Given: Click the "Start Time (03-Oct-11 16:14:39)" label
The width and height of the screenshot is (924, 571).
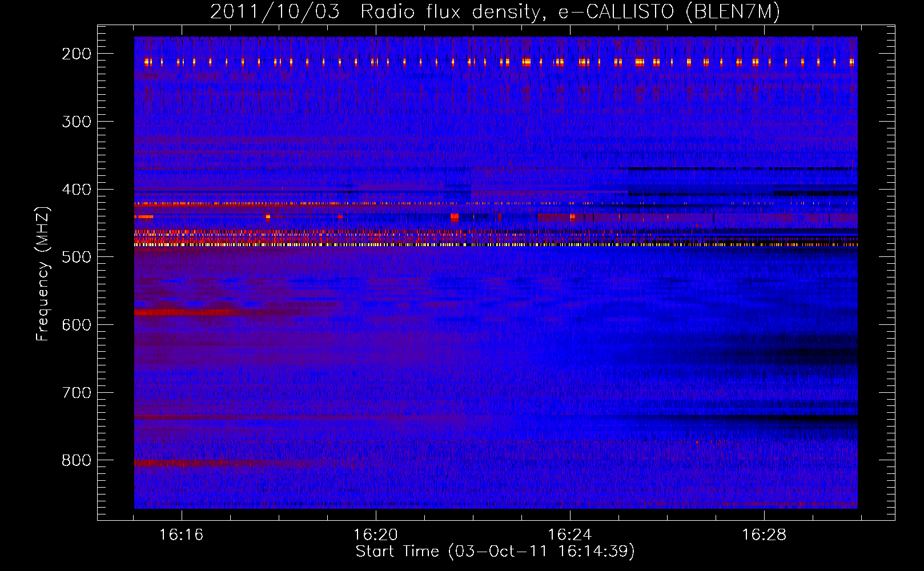Looking at the screenshot, I should [x=495, y=552].
